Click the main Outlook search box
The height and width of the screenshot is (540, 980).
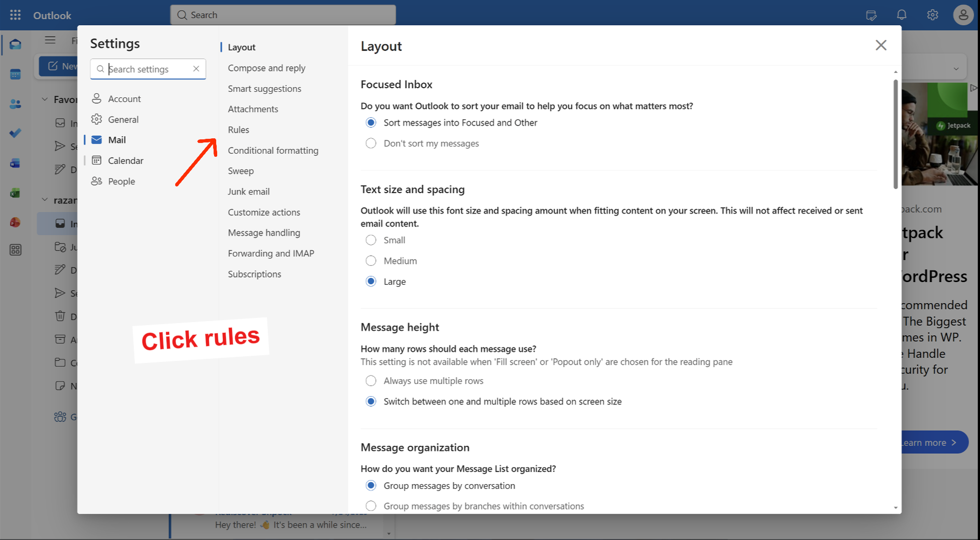283,15
